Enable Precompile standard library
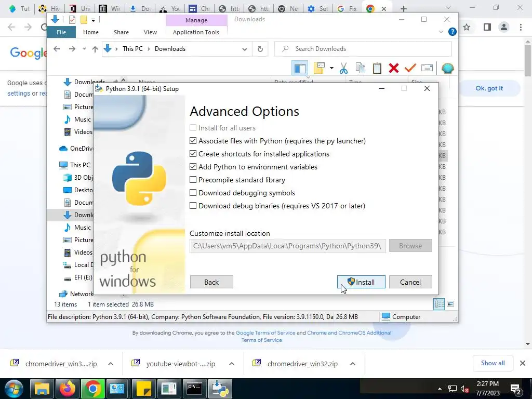The height and width of the screenshot is (399, 532). point(193,179)
